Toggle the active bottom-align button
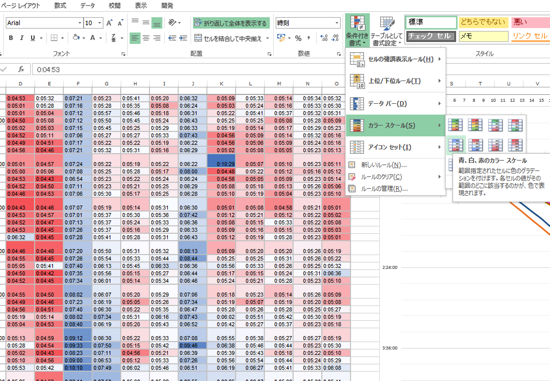The height and width of the screenshot is (381, 550). (x=157, y=23)
